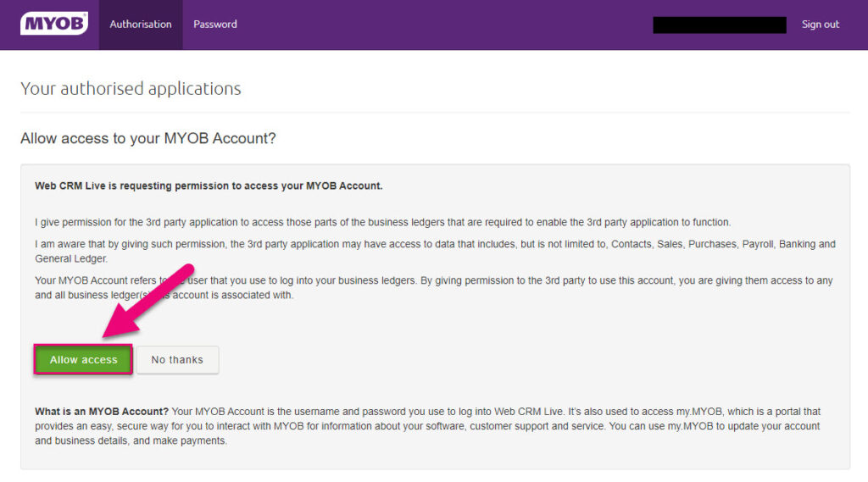Click the blacked-out account name in header
This screenshot has height=482, width=868.
(719, 25)
